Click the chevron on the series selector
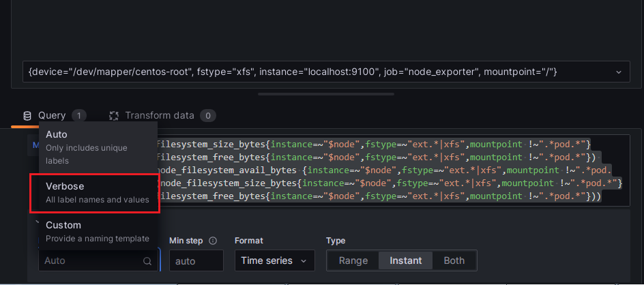The width and height of the screenshot is (644, 285). click(618, 72)
